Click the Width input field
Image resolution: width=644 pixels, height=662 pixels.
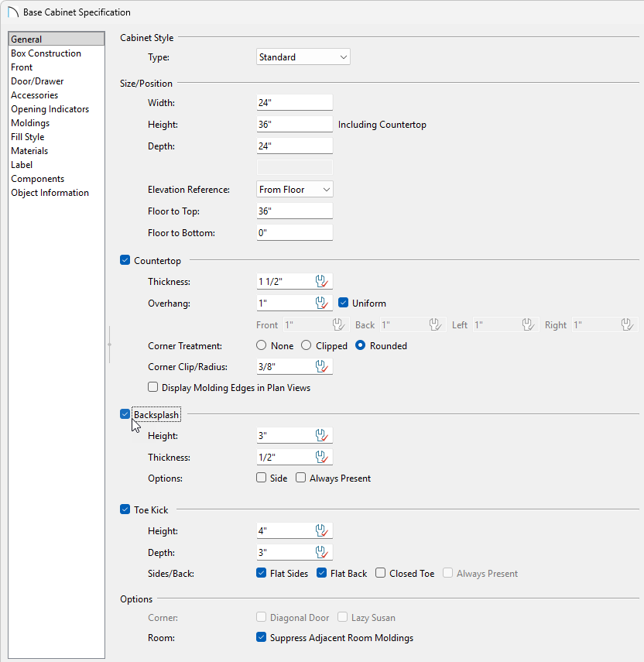pos(294,102)
